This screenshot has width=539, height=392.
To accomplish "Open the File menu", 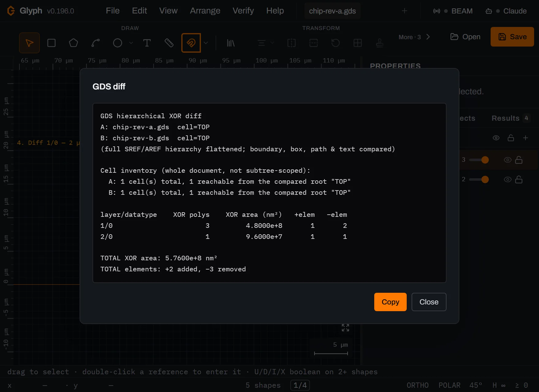I will pyautogui.click(x=113, y=11).
